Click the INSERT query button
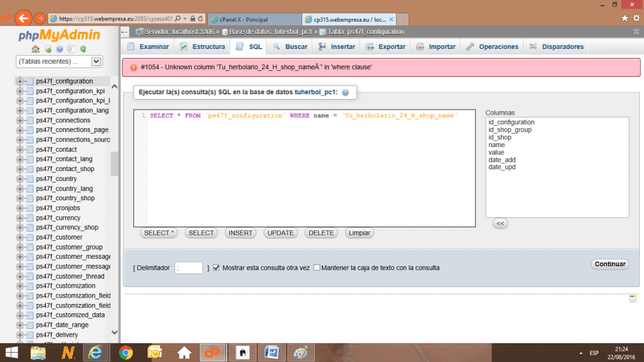 (241, 233)
